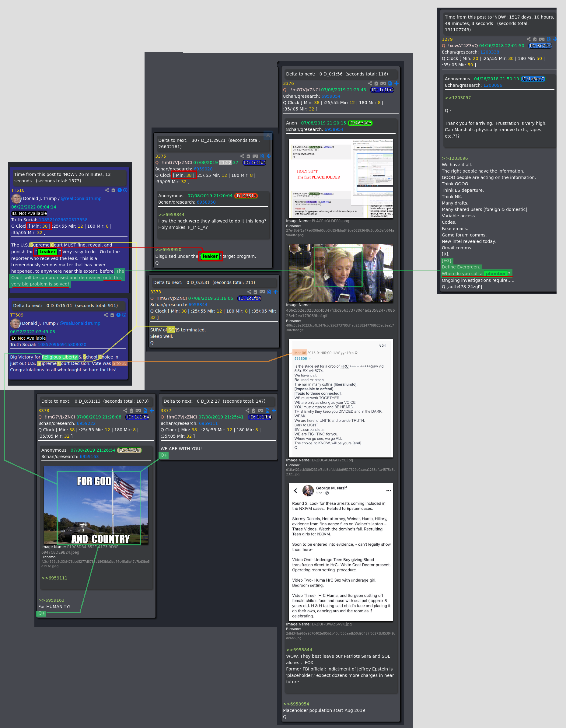
Task: Open 8chan link 1203338 in post 1279
Action: pos(489,52)
